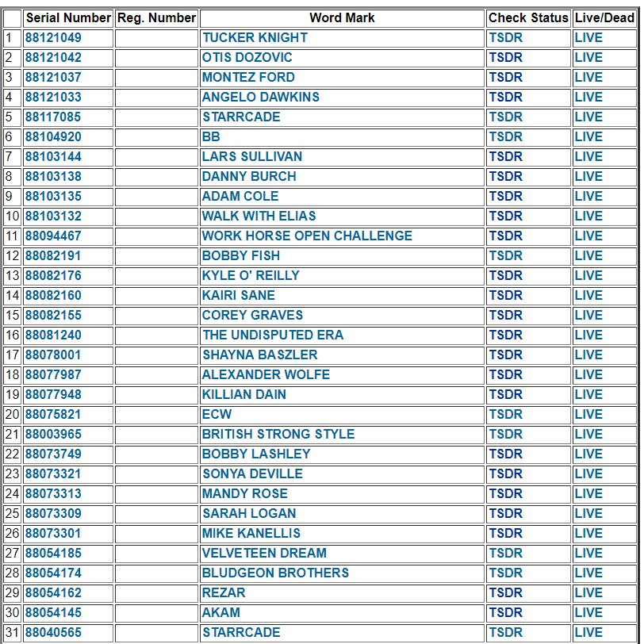Open the ECW word mark

217,414
